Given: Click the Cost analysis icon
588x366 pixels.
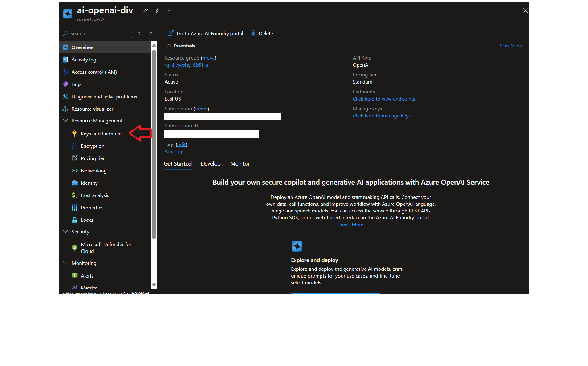Looking at the screenshot, I should [74, 195].
